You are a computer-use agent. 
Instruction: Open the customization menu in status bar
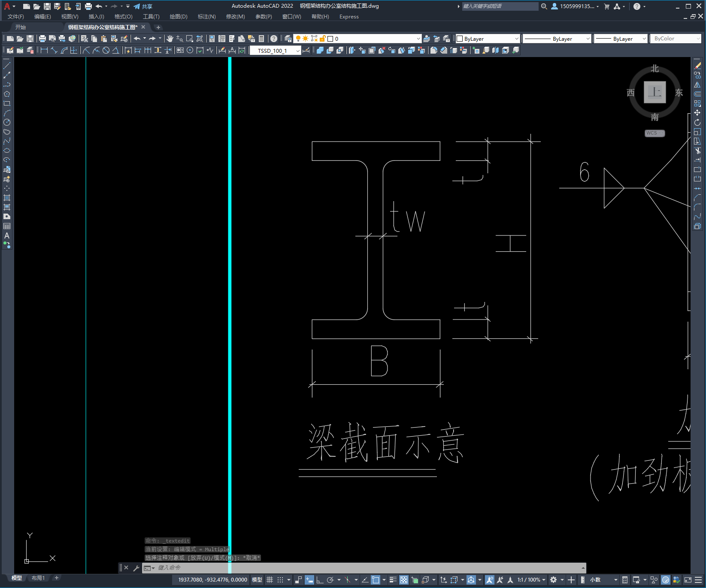pos(698,580)
